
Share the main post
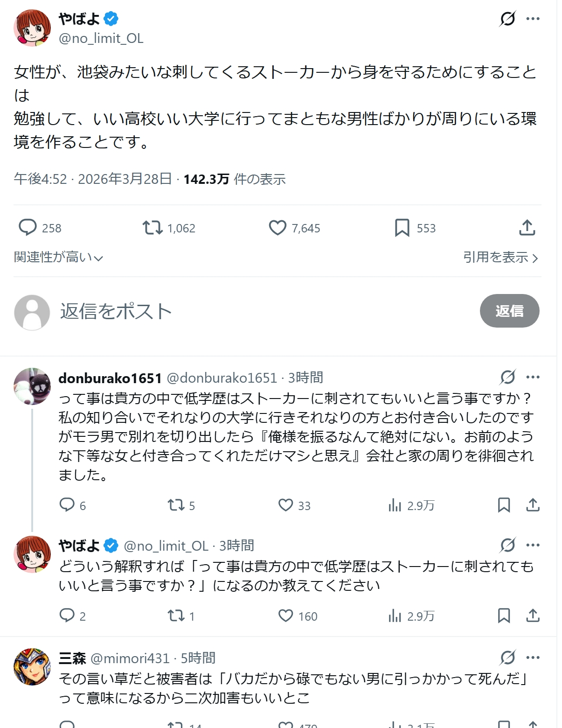(x=527, y=228)
